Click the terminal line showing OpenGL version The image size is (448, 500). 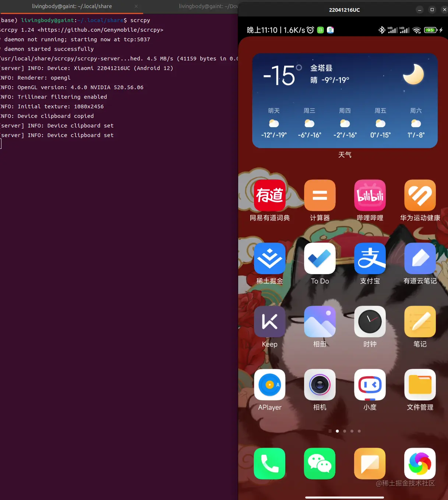click(x=72, y=87)
